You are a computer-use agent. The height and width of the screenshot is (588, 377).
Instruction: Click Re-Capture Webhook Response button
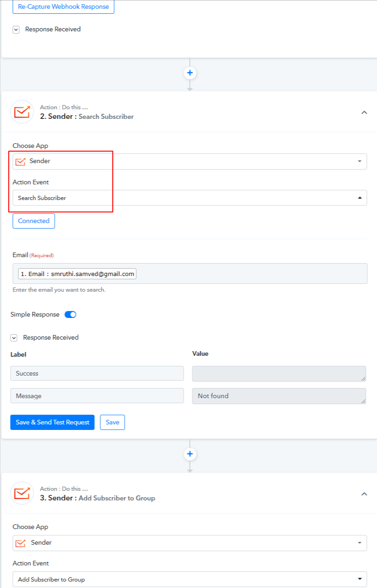64,7
